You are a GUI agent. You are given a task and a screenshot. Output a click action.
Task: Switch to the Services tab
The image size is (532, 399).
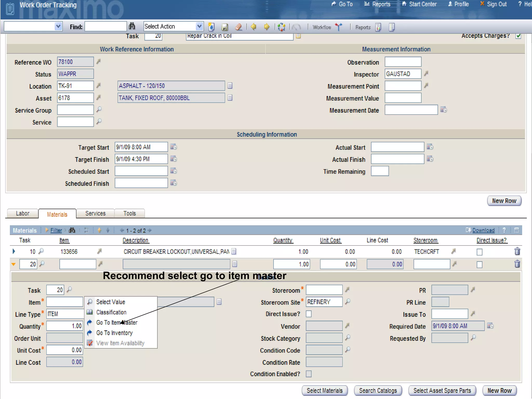(x=95, y=214)
